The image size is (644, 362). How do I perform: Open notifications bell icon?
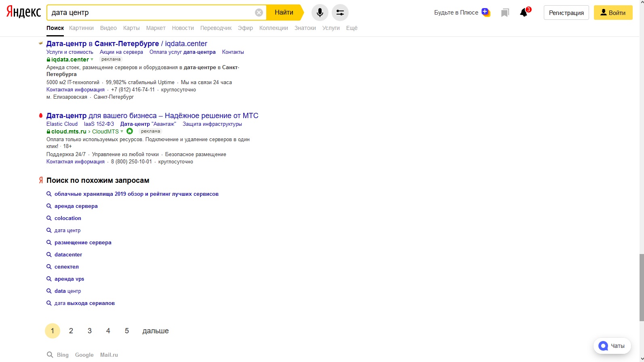click(524, 12)
